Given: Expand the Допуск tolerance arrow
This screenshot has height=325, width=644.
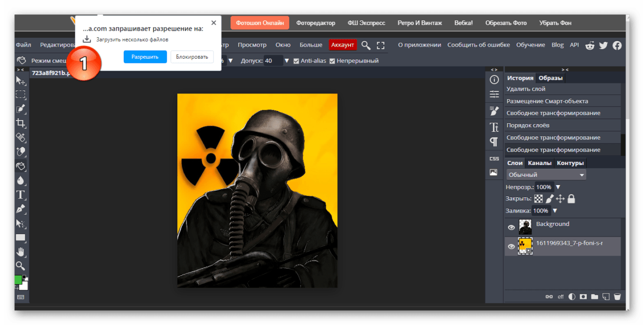Looking at the screenshot, I should 287,61.
